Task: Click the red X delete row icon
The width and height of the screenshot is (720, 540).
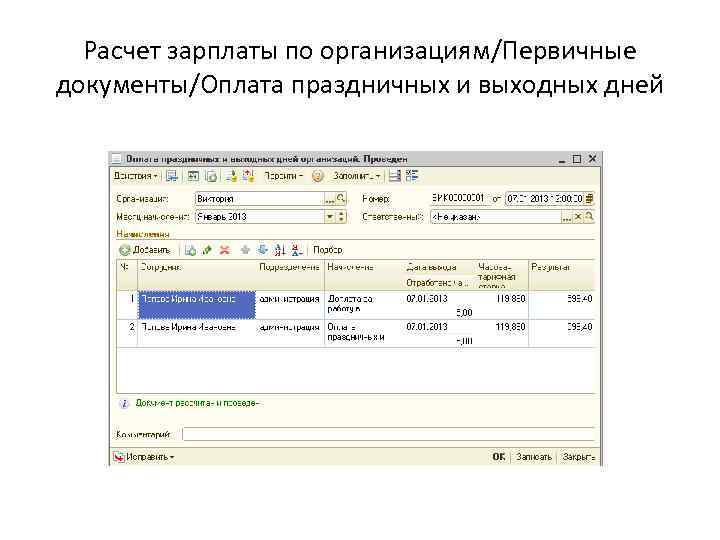Action: pos(225,250)
